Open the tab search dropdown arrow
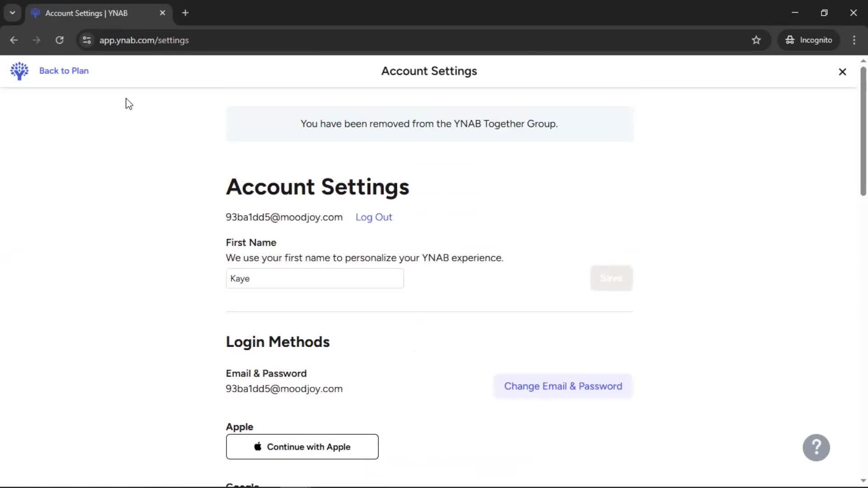Screen dimensions: 868x488 coord(13,13)
